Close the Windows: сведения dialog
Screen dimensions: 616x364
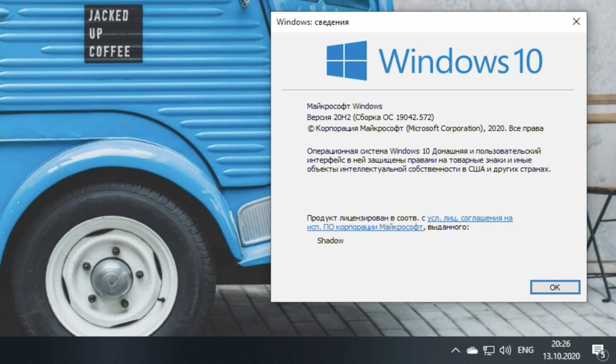tap(576, 22)
